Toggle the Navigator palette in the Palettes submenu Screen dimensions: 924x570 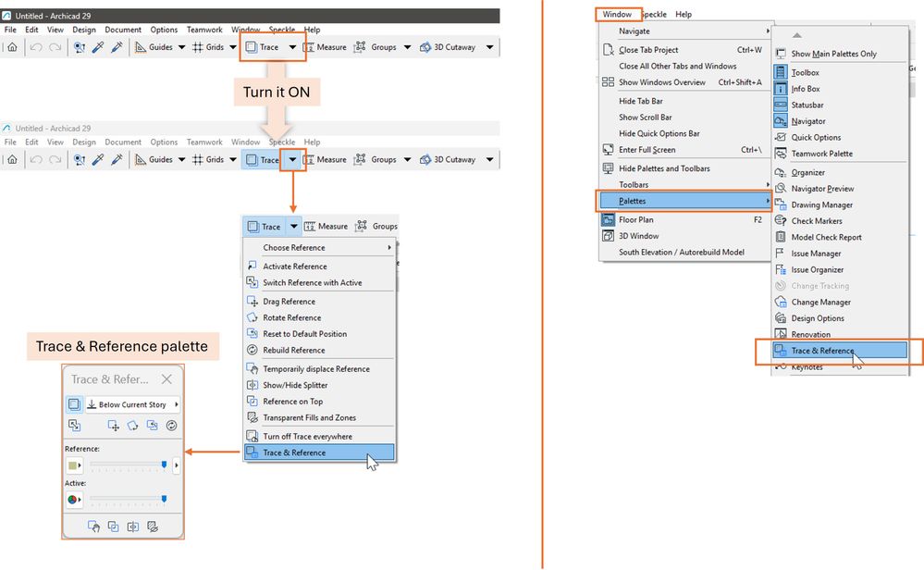839,121
